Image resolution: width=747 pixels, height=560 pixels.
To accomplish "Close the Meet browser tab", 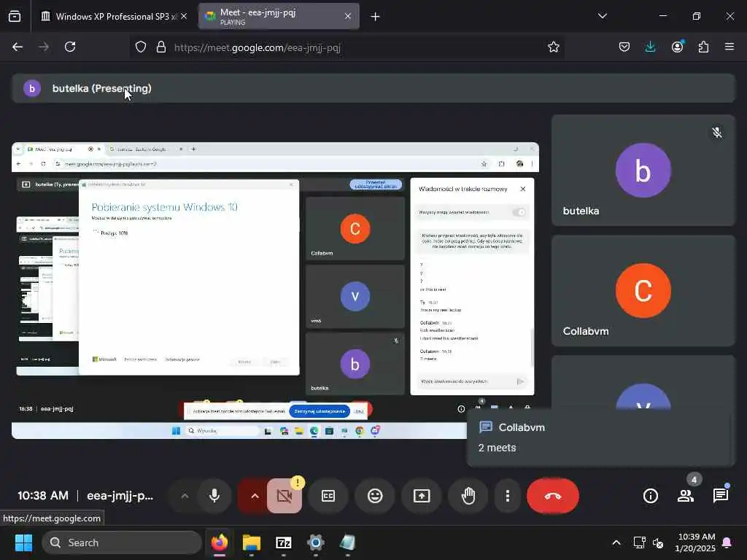I will coord(348,16).
